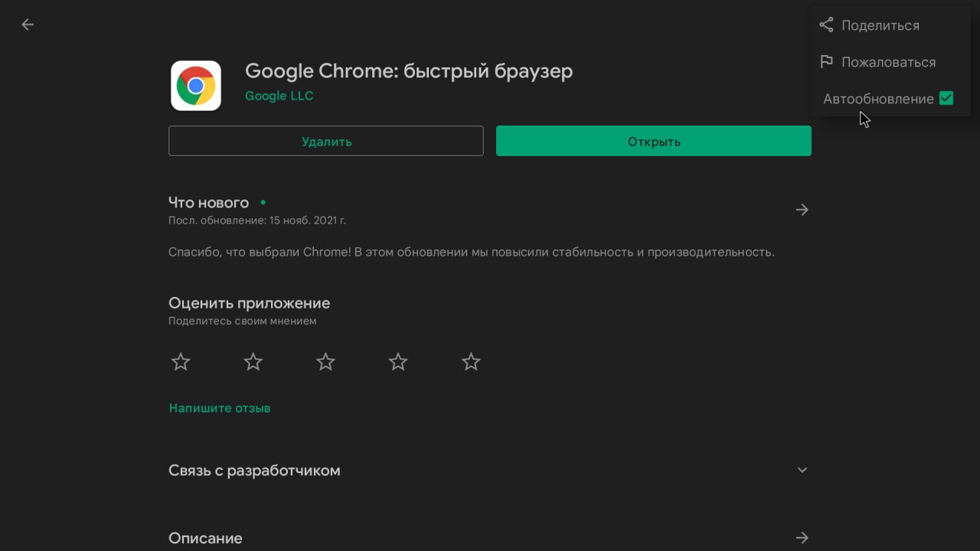Open Что нового details arrow
The image size is (980, 551).
click(802, 210)
